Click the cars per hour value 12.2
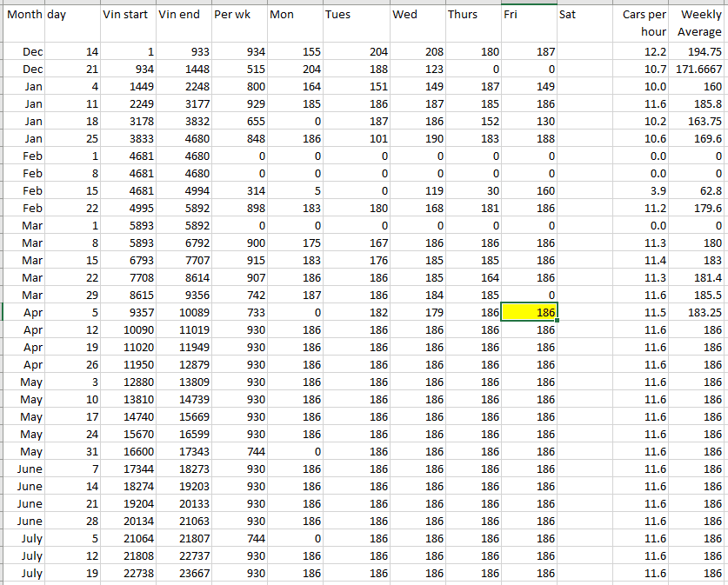The image size is (728, 585). click(x=643, y=52)
